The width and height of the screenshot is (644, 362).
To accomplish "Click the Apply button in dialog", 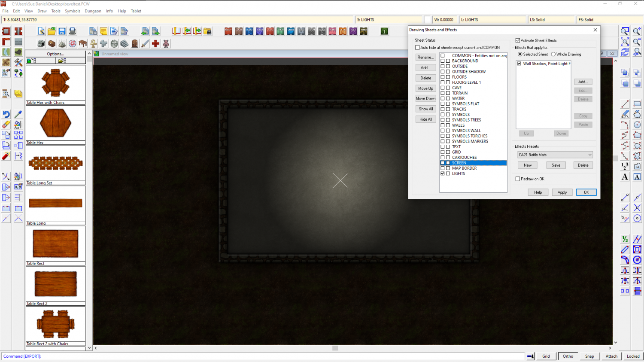I will (562, 192).
